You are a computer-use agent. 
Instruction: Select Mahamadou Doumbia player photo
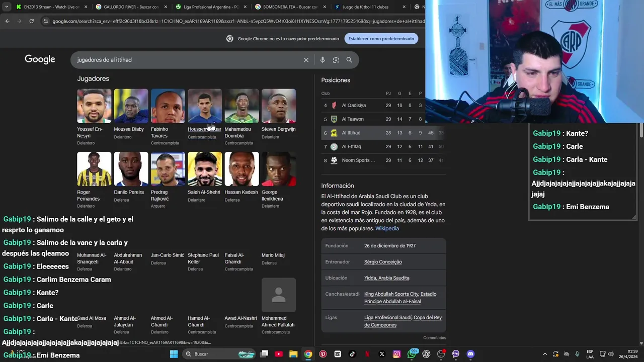pyautogui.click(x=242, y=106)
